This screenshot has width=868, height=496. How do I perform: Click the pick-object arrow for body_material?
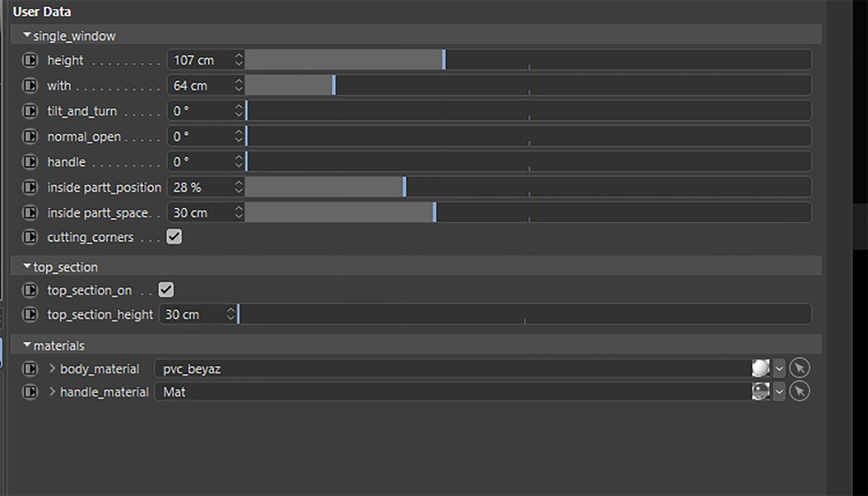(x=799, y=368)
